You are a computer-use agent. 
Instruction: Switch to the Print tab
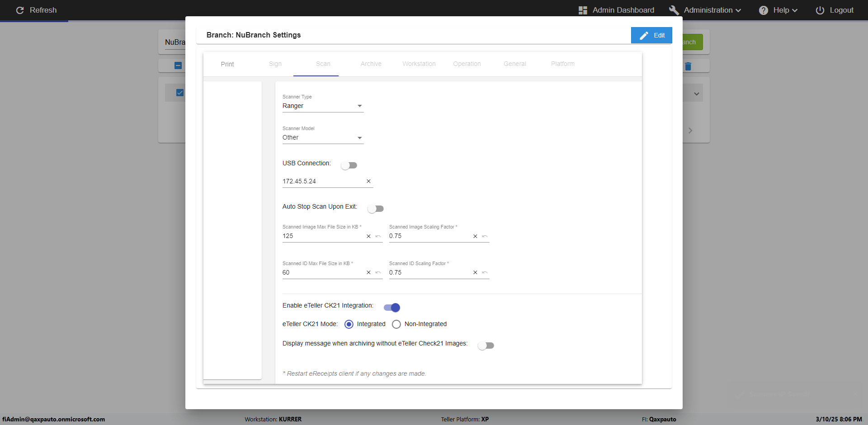pos(227,64)
